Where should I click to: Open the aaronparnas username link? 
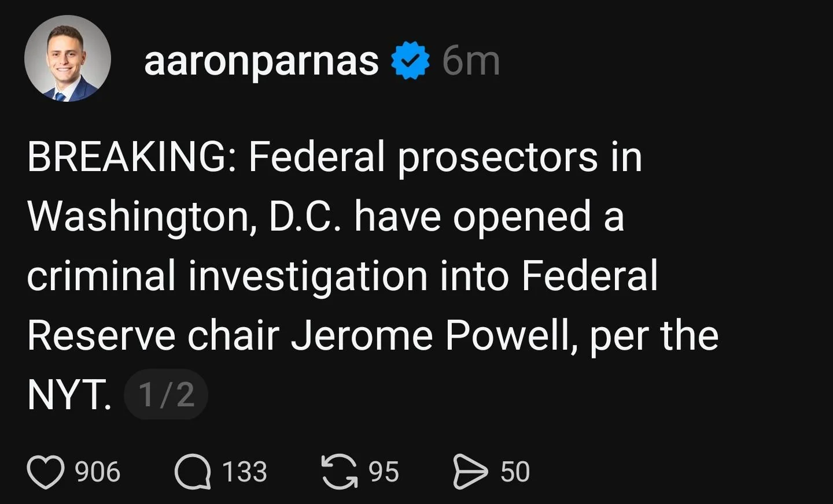pos(261,61)
